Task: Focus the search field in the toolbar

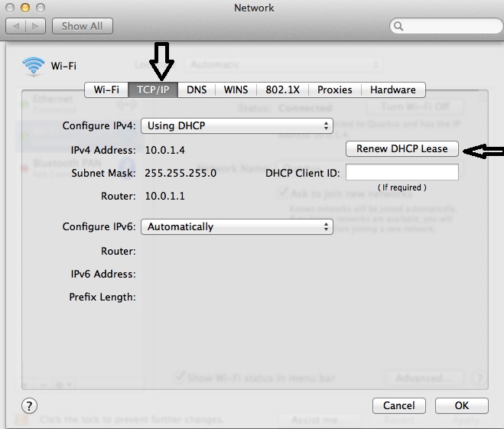Action: pos(447,26)
